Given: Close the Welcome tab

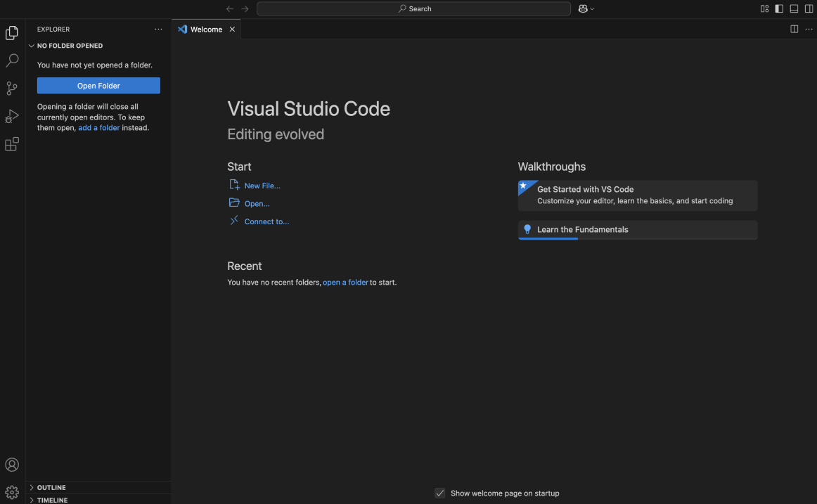Looking at the screenshot, I should [233, 29].
